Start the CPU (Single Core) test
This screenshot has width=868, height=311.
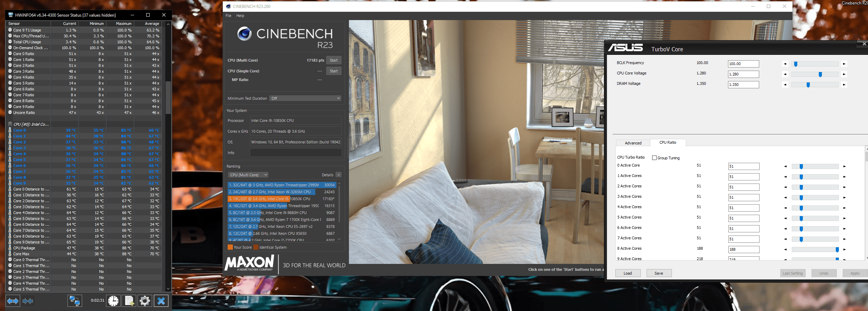point(334,71)
